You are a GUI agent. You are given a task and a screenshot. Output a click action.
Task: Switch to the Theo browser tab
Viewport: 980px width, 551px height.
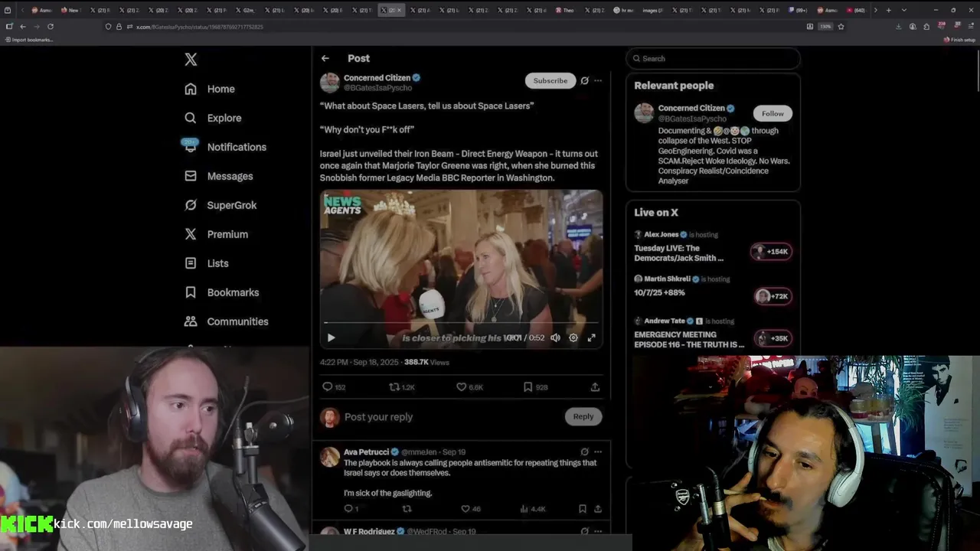pyautogui.click(x=566, y=10)
